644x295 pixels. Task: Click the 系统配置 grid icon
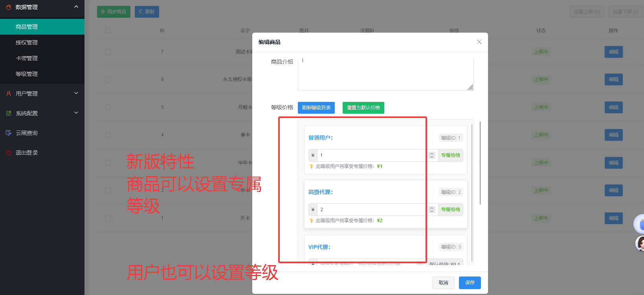coord(9,113)
